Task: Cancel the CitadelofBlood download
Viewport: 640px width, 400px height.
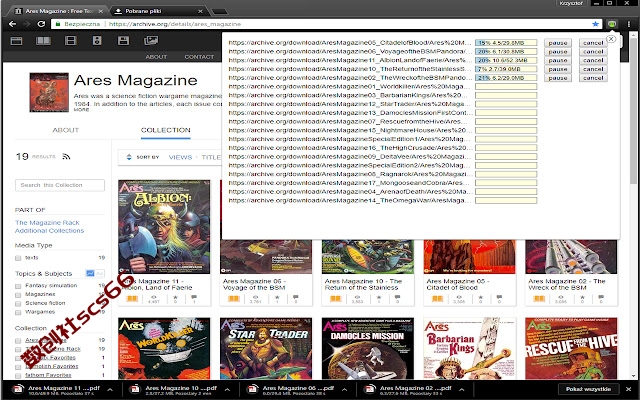Action: point(593,43)
